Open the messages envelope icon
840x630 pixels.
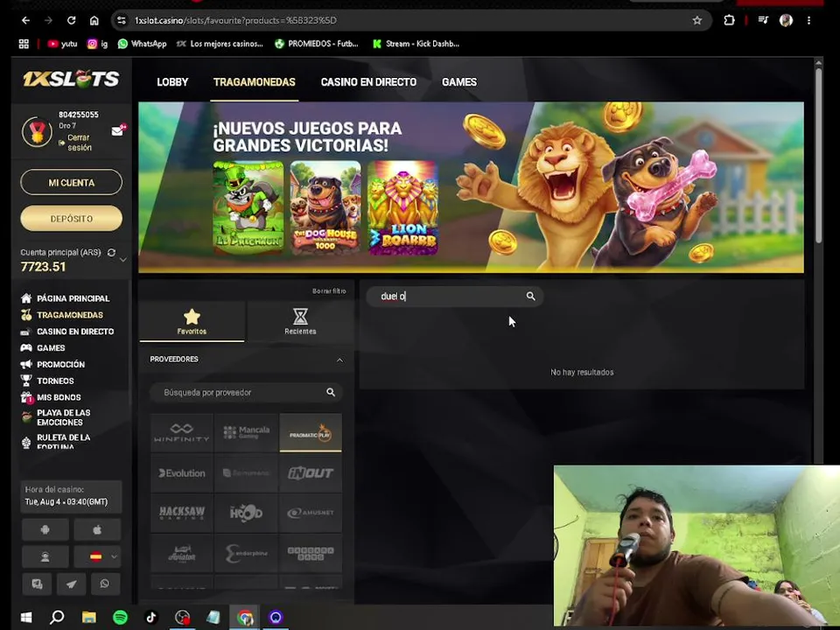coord(117,130)
